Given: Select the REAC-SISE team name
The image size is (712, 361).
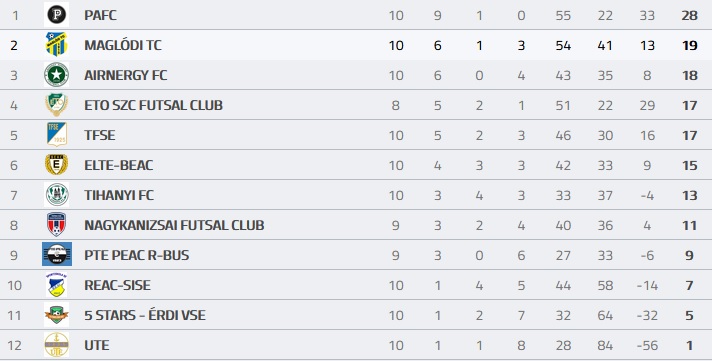Looking at the screenshot, I should coord(117,285).
